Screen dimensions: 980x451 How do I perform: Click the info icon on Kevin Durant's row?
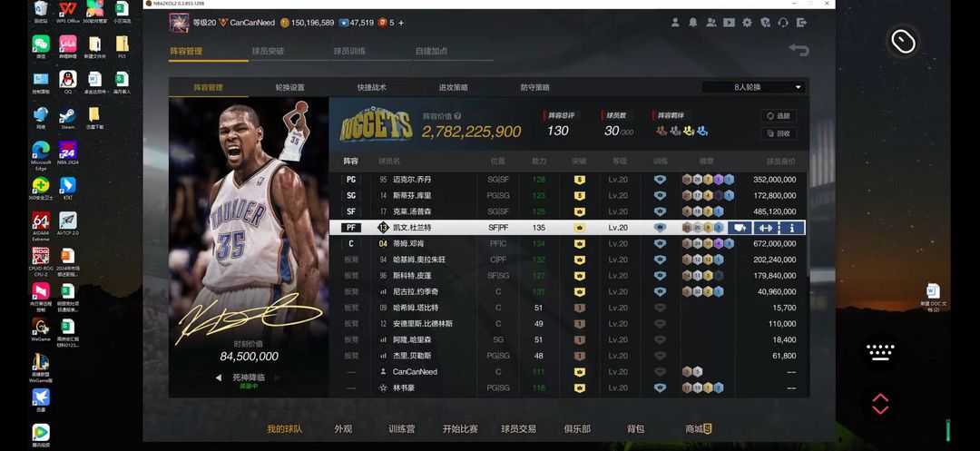click(x=791, y=228)
